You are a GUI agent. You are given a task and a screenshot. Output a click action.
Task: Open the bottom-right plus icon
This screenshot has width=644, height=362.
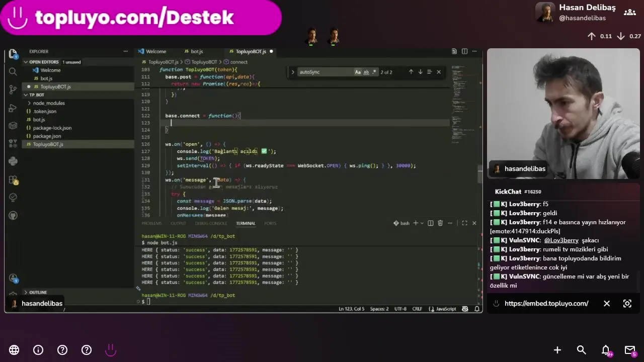[x=557, y=350]
